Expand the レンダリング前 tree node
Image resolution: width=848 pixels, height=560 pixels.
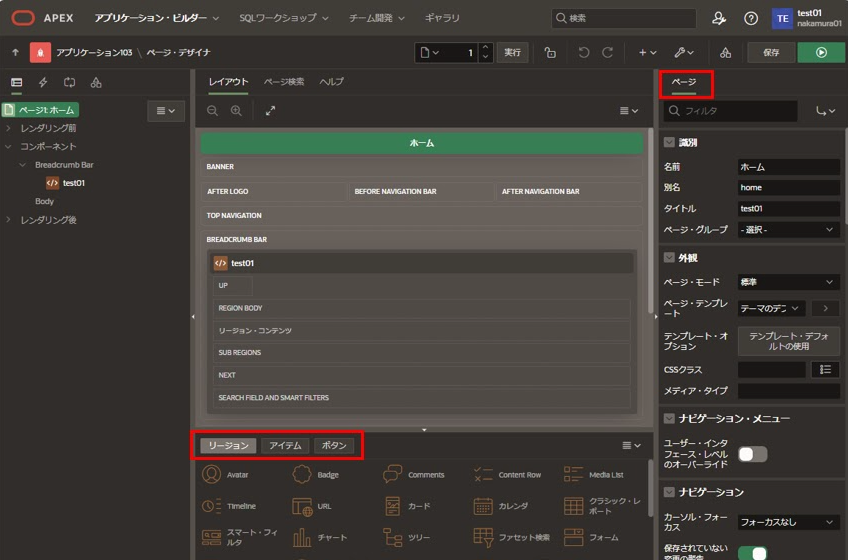[9, 128]
